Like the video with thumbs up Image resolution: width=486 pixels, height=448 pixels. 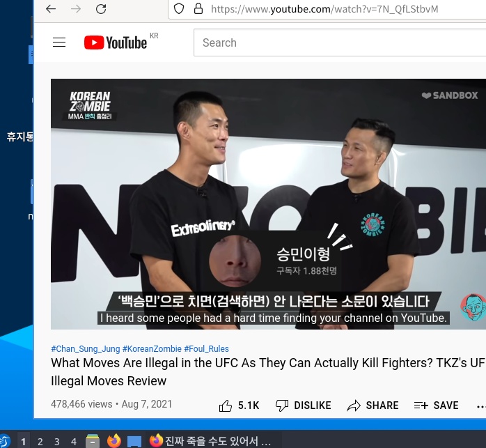(x=226, y=405)
